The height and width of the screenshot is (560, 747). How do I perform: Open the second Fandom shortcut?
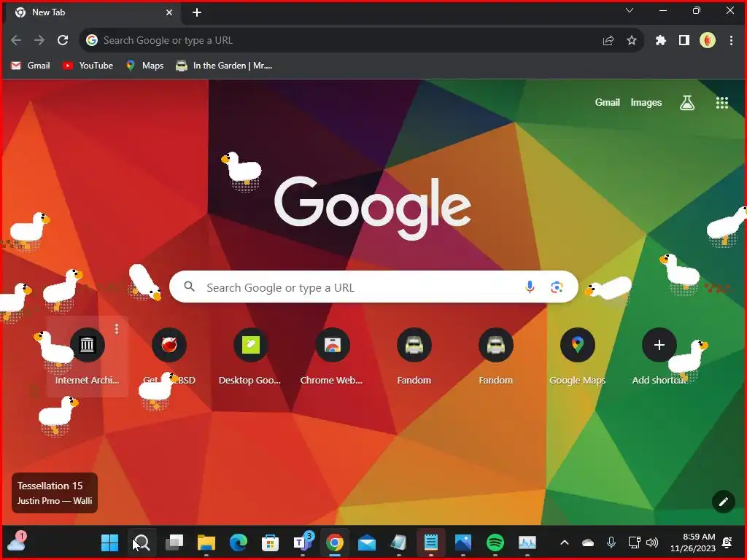[x=496, y=356]
